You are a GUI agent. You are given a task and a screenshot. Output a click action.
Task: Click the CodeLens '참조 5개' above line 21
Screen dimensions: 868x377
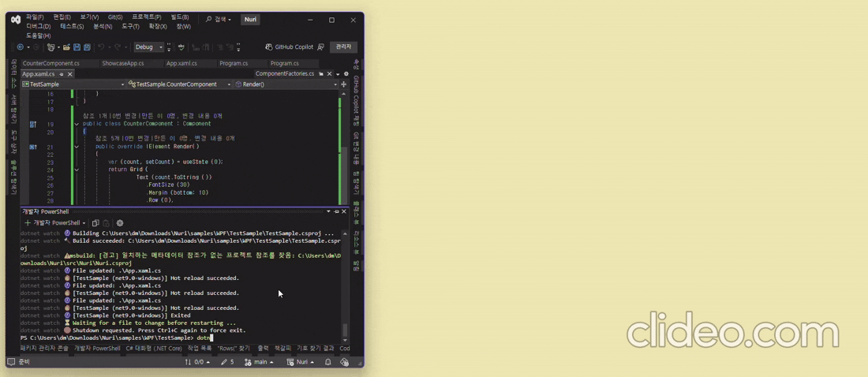[107, 138]
